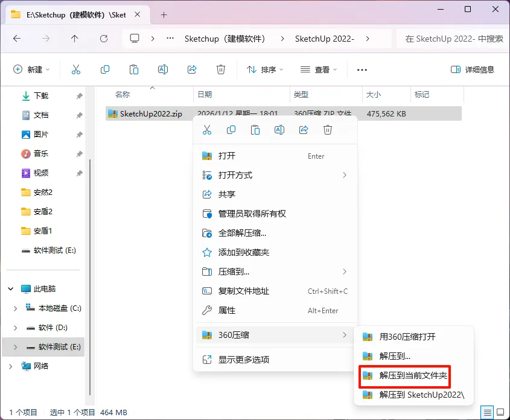Choose 打开 in the context menu
510x420 pixels.
coord(275,156)
